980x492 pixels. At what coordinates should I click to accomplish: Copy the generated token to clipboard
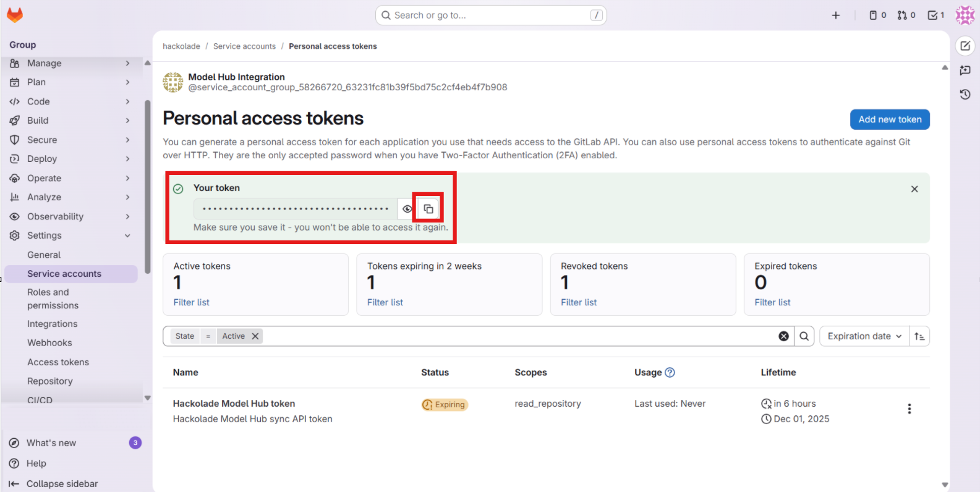428,209
